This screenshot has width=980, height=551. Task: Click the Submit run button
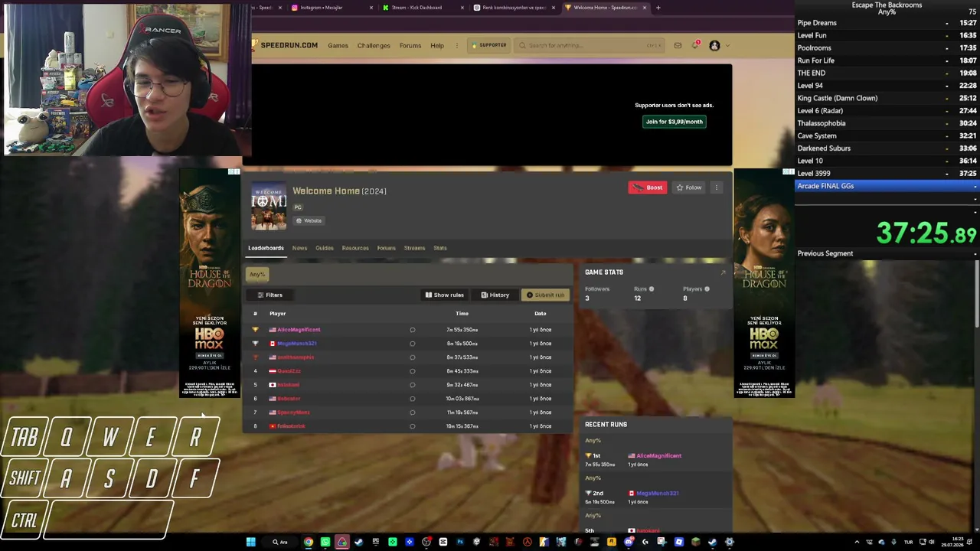[x=545, y=295]
